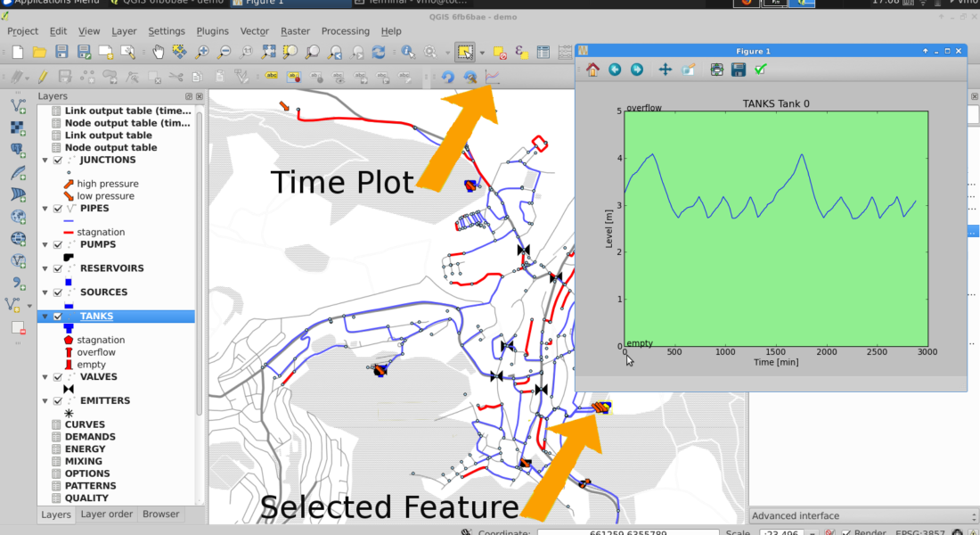980x535 pixels.
Task: Open select by expression tool
Action: [521, 53]
